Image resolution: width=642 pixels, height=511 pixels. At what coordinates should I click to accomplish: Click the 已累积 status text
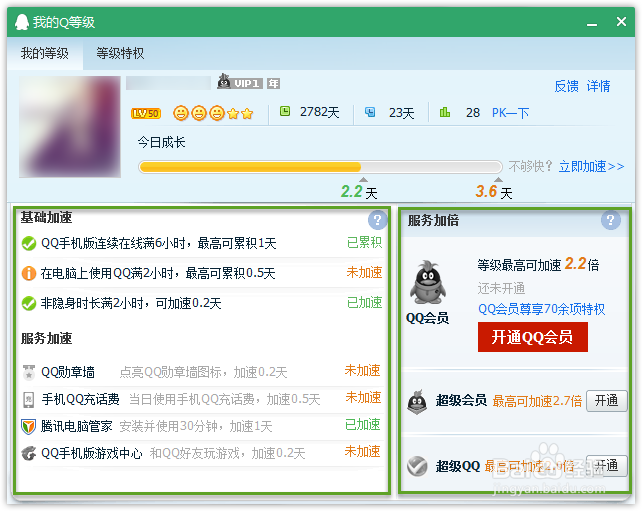(364, 242)
